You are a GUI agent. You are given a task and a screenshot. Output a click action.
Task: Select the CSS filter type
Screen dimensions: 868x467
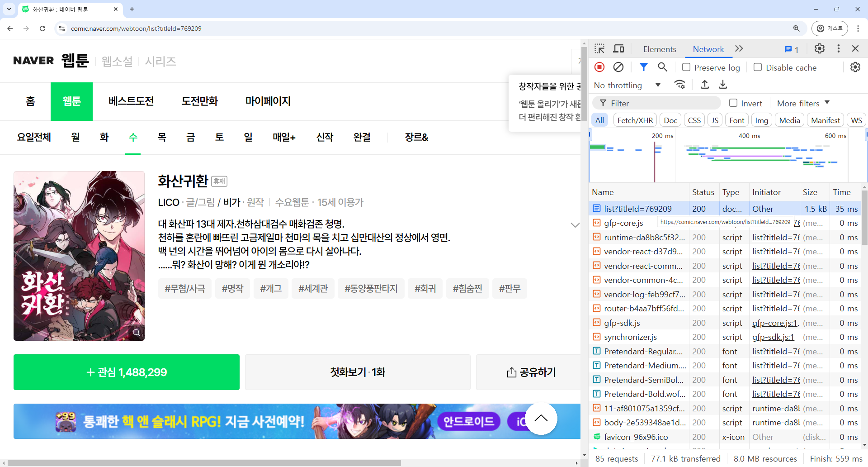[x=694, y=120]
